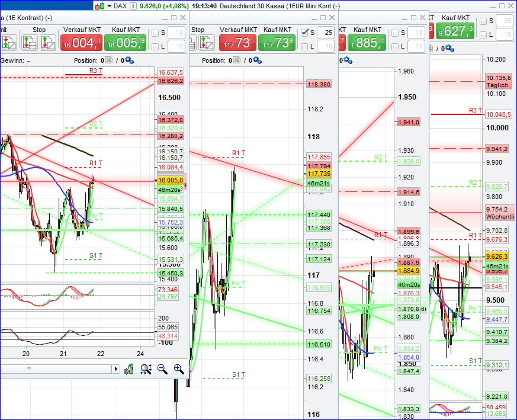
Task: Select the candlestick chart tool icon near the scrollbar
Action: [x=129, y=369]
